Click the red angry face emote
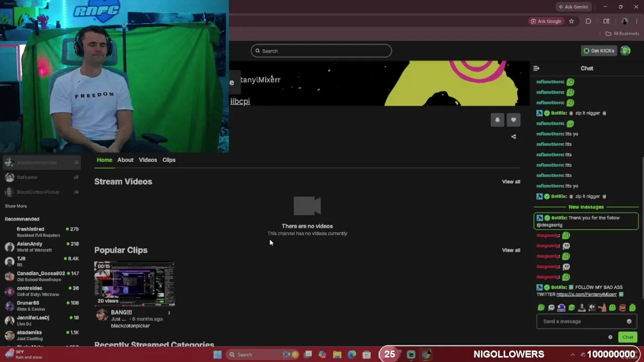 [x=622, y=308]
